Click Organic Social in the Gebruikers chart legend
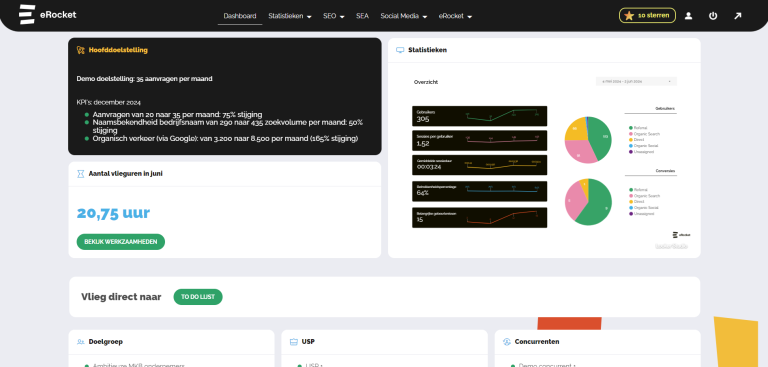 (x=644, y=146)
